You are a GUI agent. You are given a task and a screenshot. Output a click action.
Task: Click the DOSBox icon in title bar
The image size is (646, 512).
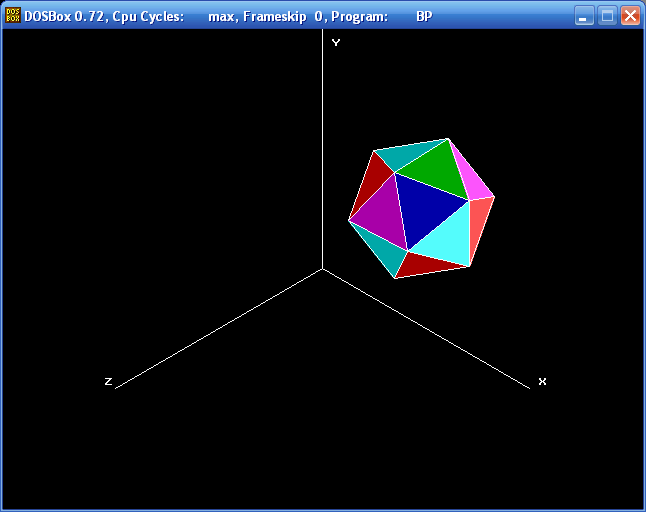(x=13, y=16)
